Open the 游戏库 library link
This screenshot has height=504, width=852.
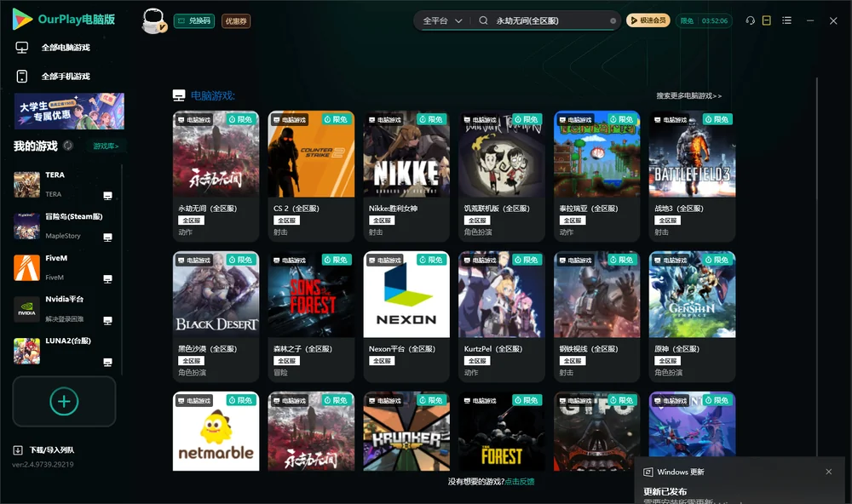coord(106,146)
